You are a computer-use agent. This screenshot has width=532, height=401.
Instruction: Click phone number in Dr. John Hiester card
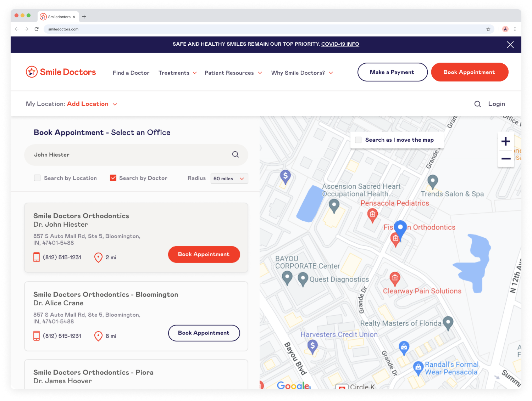[x=62, y=257]
